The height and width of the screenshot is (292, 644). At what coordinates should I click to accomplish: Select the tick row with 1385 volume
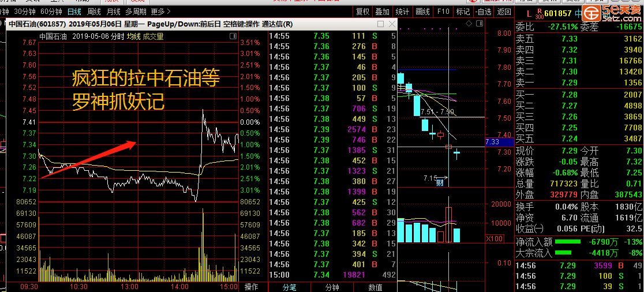click(332, 150)
